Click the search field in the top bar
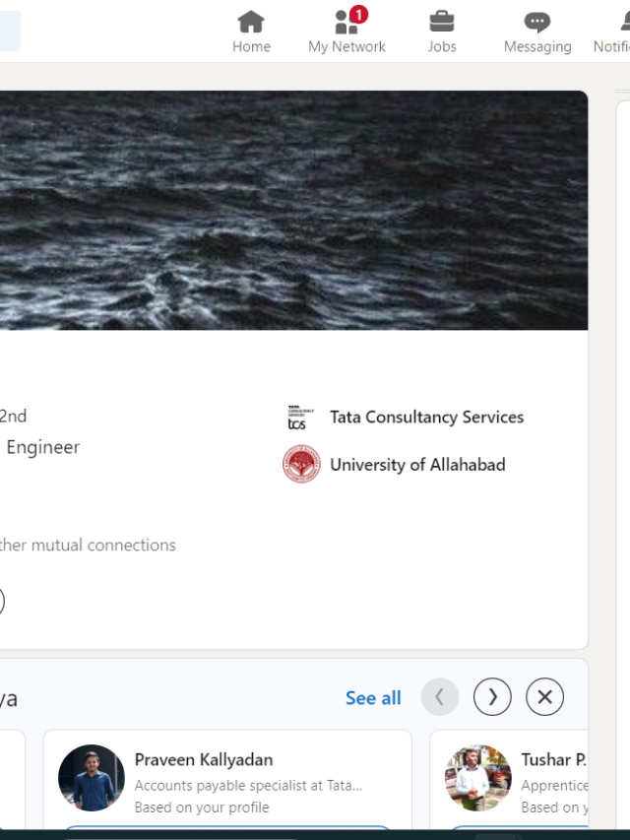Viewport: 630px width, 840px height. (8, 31)
